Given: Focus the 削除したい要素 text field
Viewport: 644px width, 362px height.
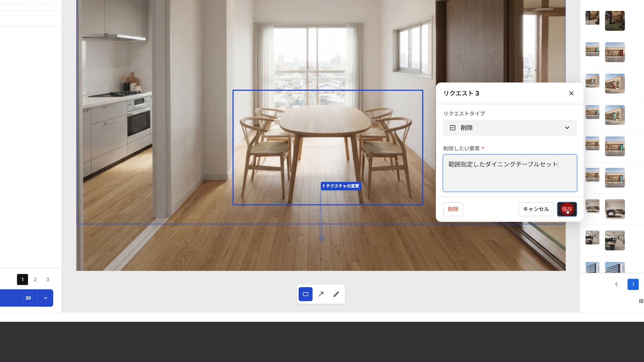Looking at the screenshot, I should coord(510,173).
